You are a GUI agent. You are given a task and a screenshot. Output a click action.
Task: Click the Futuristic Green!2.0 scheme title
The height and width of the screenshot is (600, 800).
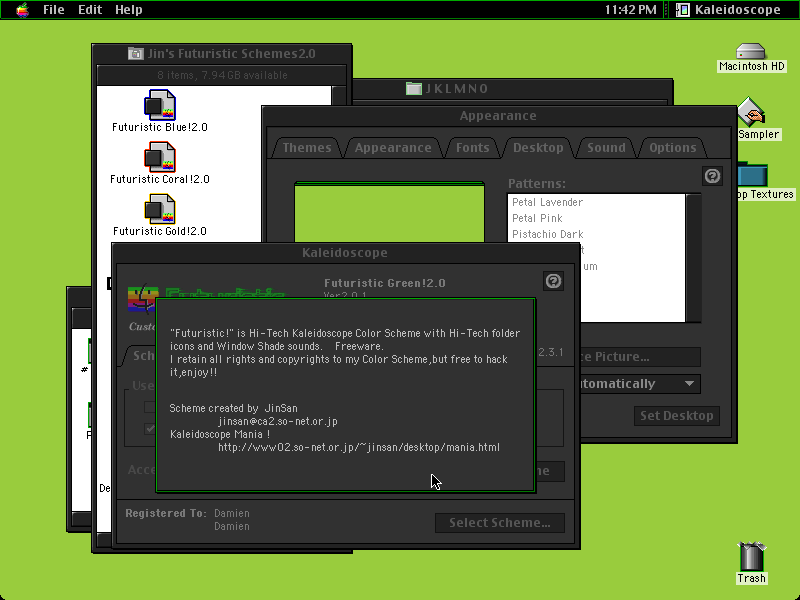(385, 283)
